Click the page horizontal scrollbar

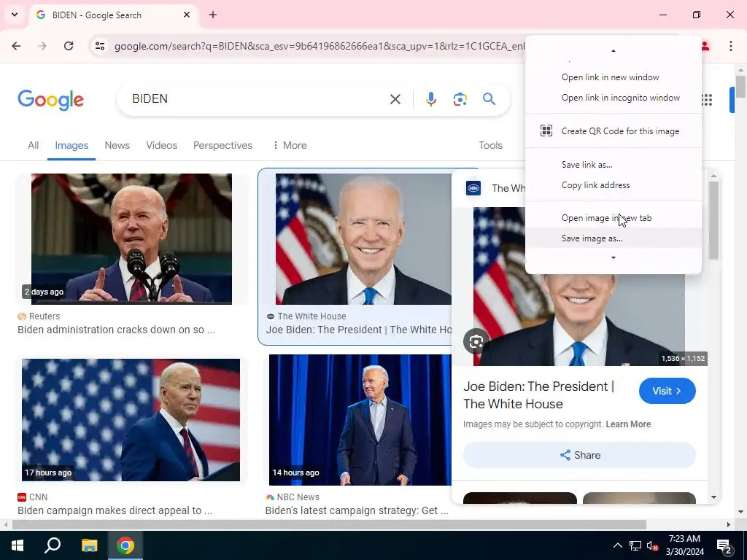329,525
